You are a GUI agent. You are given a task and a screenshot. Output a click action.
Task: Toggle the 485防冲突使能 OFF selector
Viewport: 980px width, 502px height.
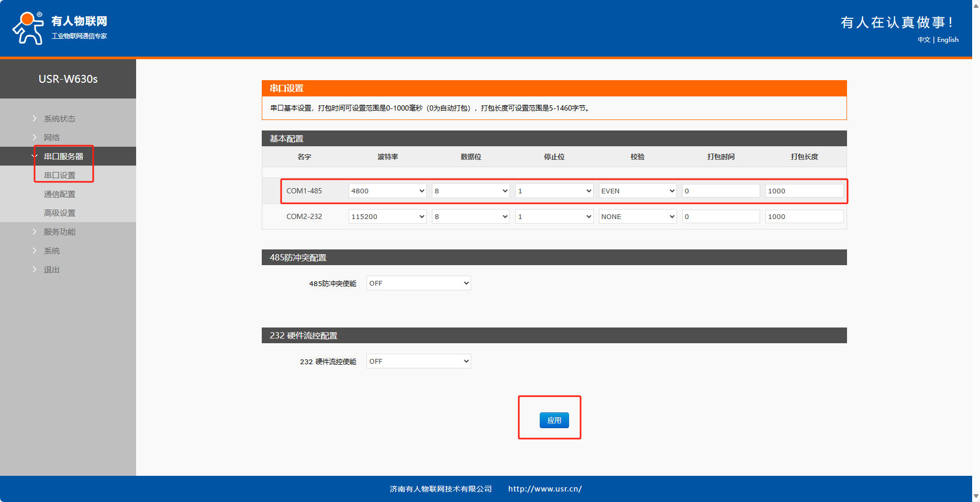(418, 283)
